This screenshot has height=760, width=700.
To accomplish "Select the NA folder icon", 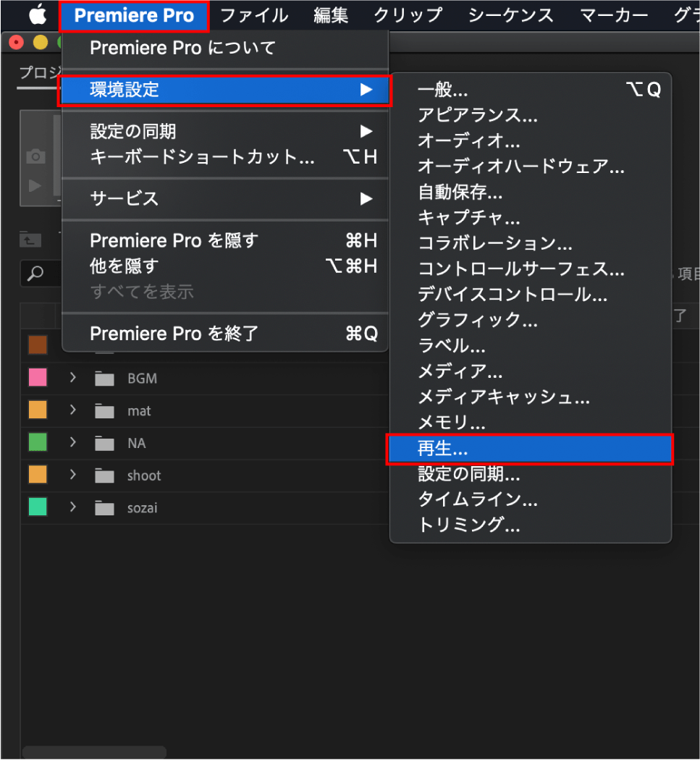I will (x=104, y=444).
